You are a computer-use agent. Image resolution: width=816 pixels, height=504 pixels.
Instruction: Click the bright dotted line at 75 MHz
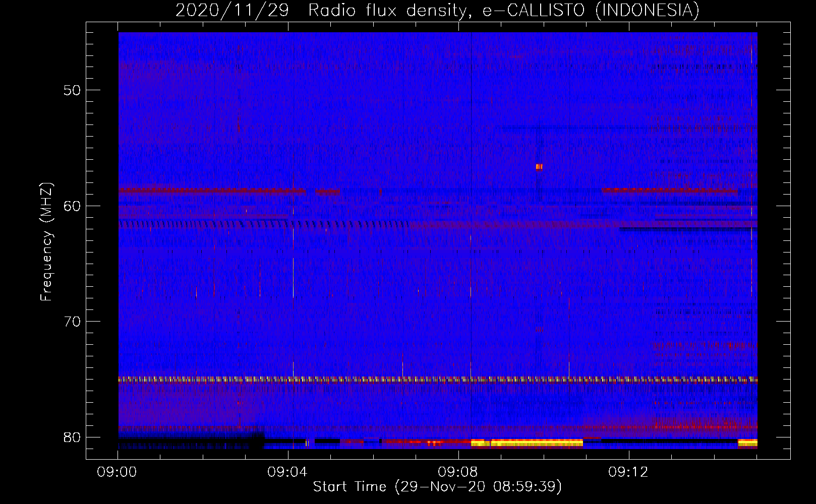click(438, 380)
